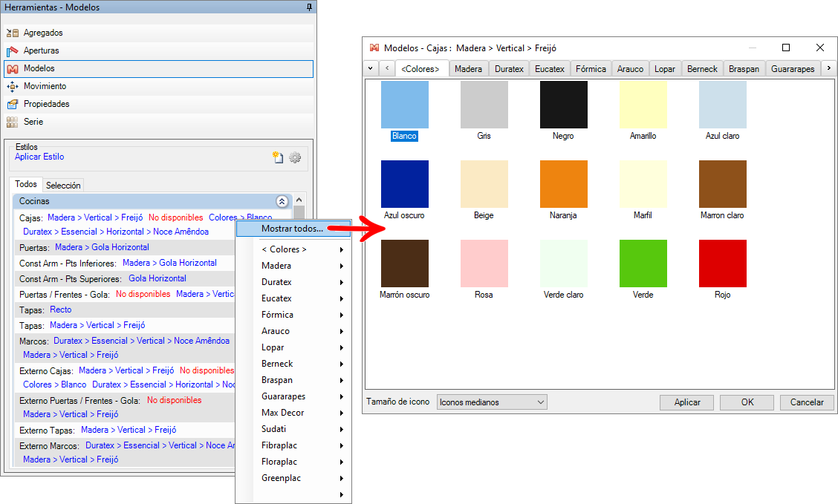Switch to the Todos tab
The width and height of the screenshot is (838, 504).
[x=26, y=184]
